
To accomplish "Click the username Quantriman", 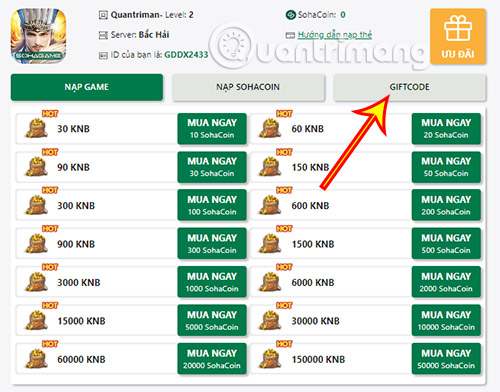I will coord(135,15).
